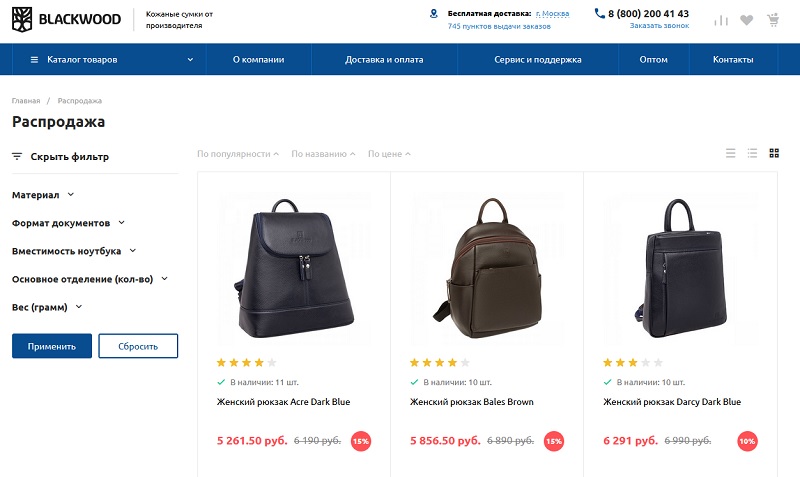Sort products by По цене

[x=389, y=154]
